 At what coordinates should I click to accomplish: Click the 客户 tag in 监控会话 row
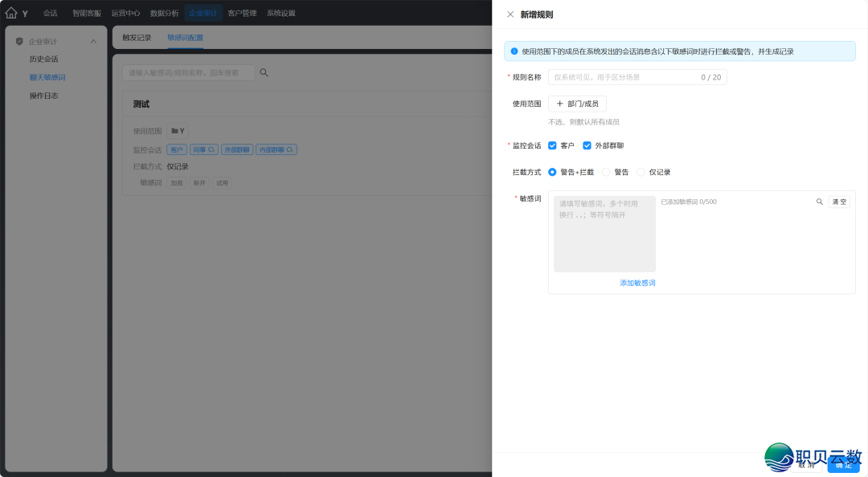tap(177, 150)
